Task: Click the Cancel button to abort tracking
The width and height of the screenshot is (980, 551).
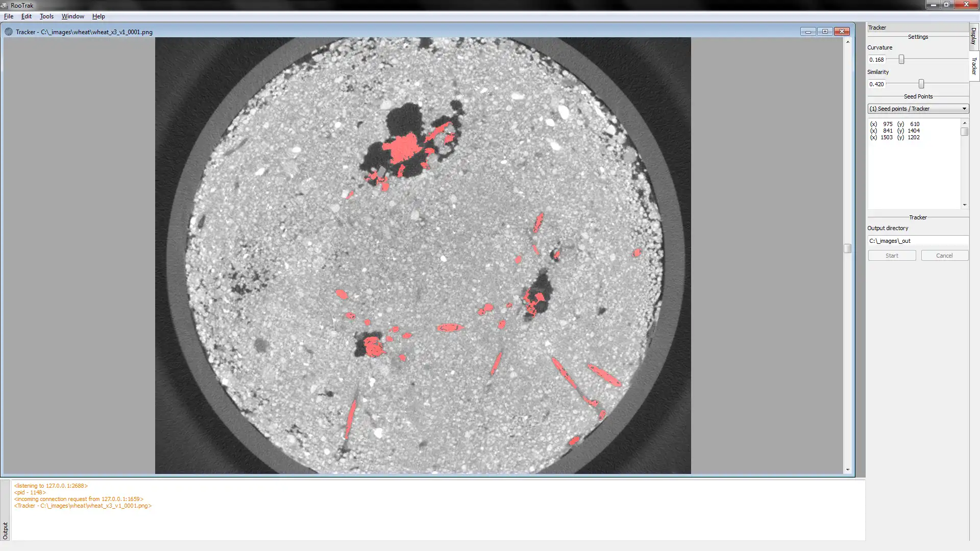Action: [944, 256]
